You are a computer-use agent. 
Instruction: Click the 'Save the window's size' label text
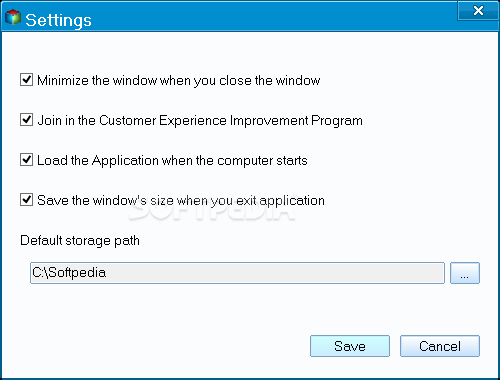coord(181,200)
